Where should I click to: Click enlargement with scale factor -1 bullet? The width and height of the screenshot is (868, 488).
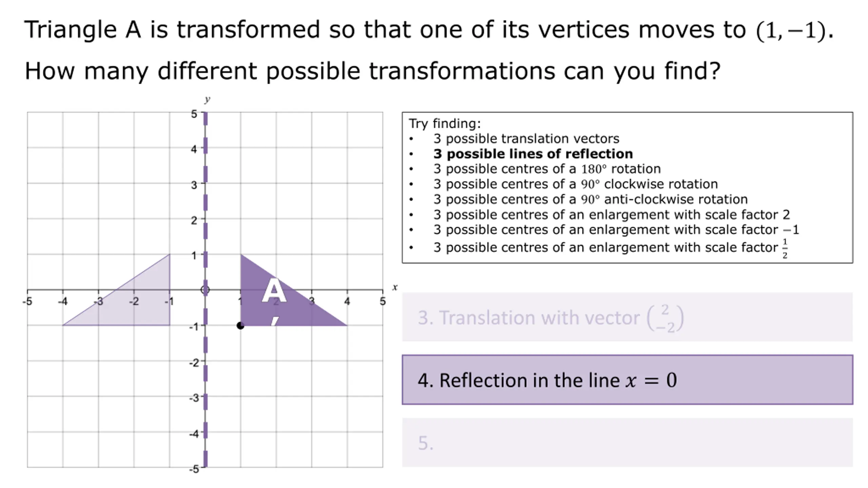[616, 230]
